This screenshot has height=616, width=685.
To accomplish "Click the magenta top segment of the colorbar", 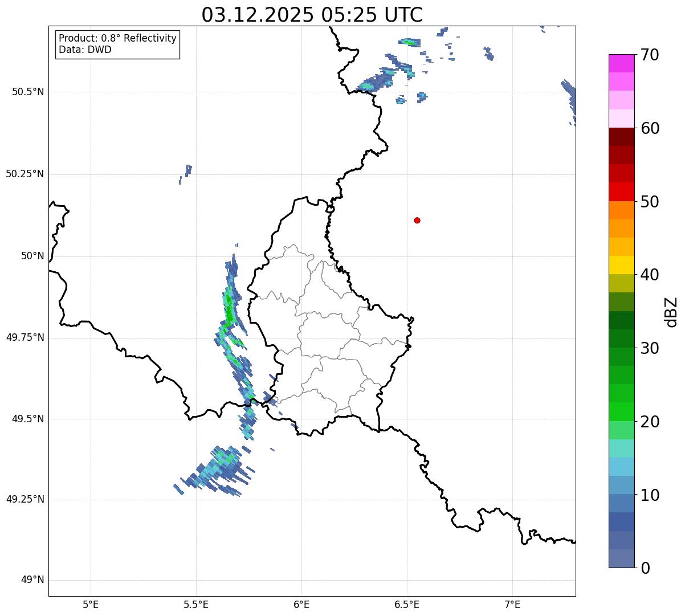I will [x=621, y=63].
